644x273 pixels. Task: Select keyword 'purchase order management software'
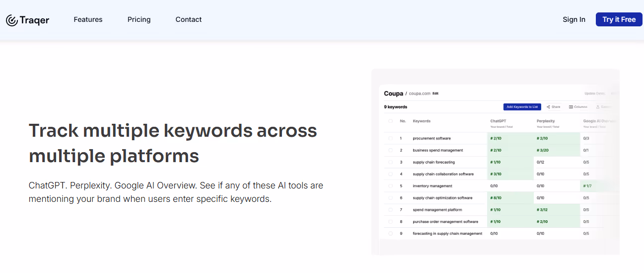pyautogui.click(x=445, y=222)
